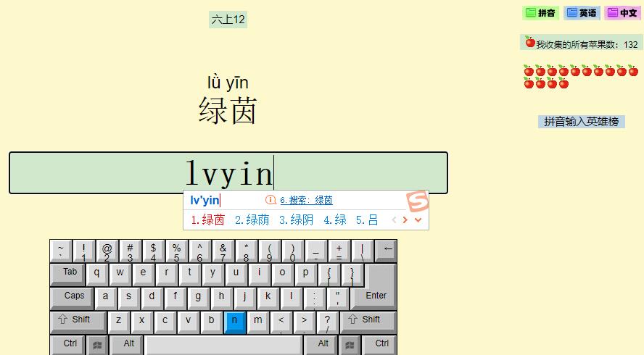Go to next candidate page arrow

click(x=405, y=220)
